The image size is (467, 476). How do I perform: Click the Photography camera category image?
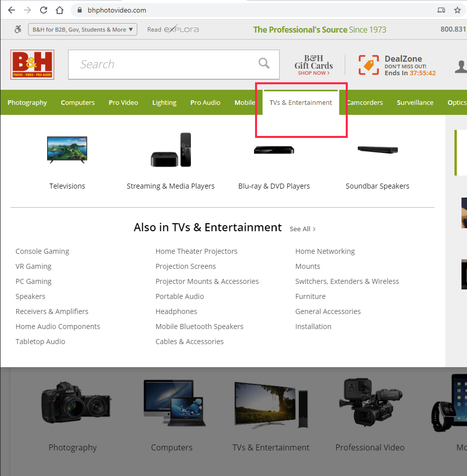76,402
